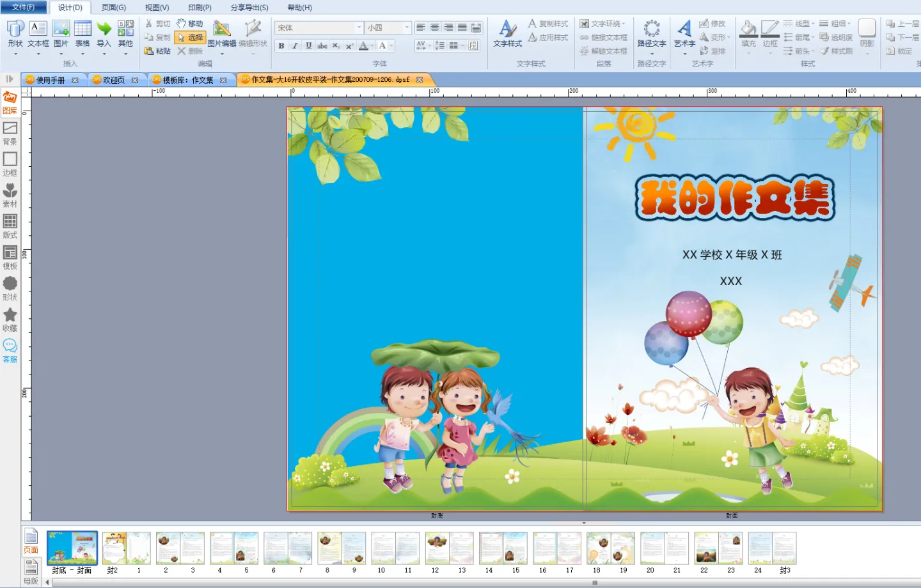Image resolution: width=921 pixels, height=588 pixels.
Task: Click the 艺术字 art text tool
Action: coord(684,34)
